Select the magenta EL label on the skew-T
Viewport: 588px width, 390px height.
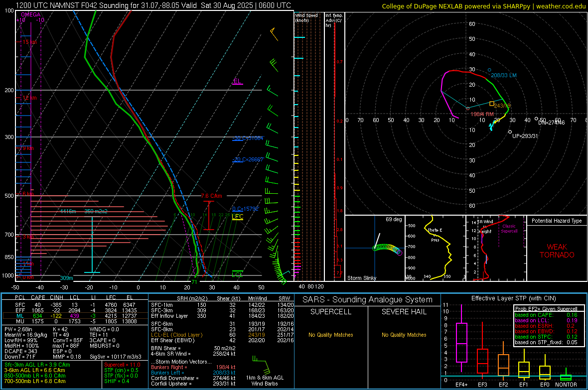237,81
